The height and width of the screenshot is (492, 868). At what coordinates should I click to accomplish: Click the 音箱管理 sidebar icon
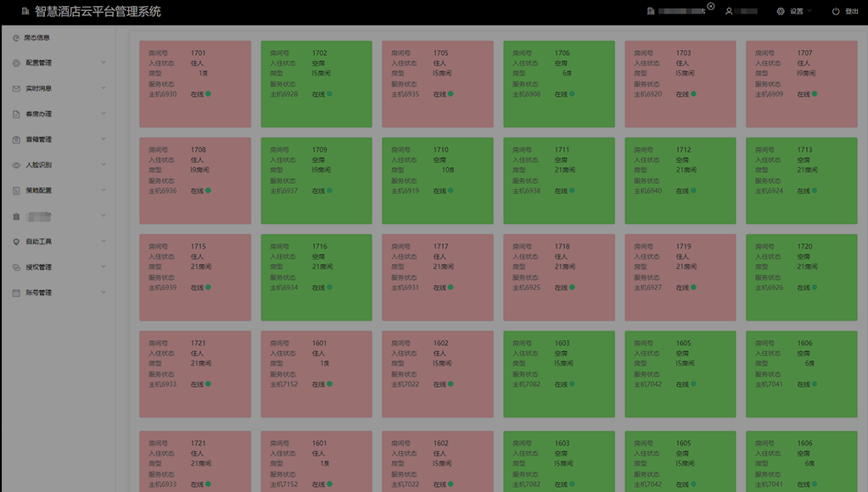tap(16, 139)
